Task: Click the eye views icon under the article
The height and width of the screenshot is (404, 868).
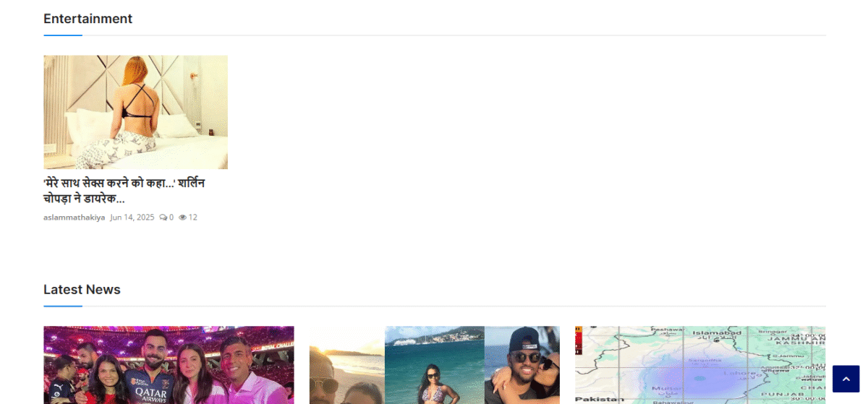Action: click(183, 218)
